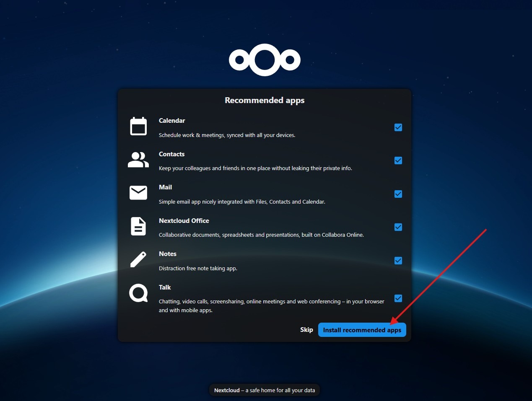The image size is (532, 401).
Task: Click the Recommended apps heading
Action: pos(265,100)
